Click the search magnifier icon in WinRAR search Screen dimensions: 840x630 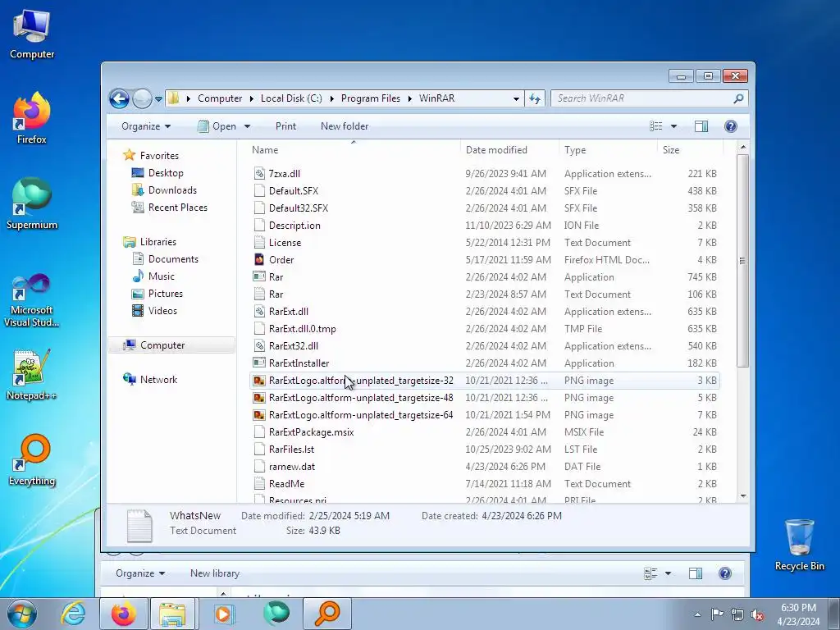tap(739, 98)
